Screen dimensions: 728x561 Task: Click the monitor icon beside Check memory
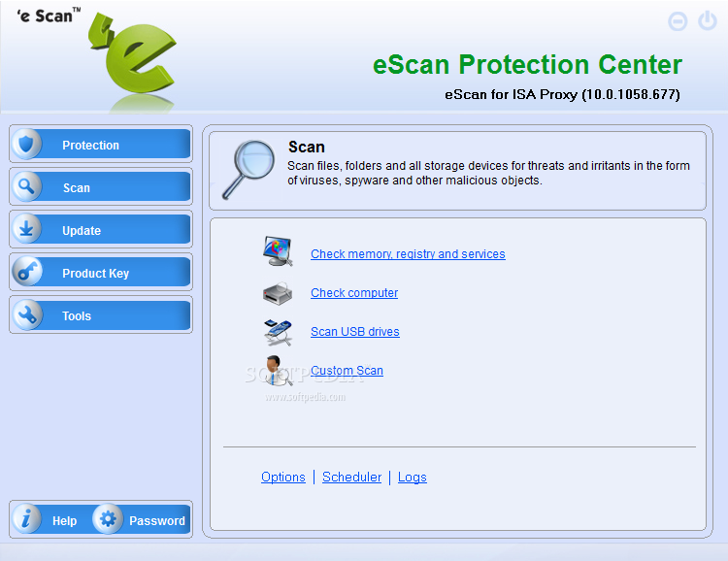click(279, 251)
